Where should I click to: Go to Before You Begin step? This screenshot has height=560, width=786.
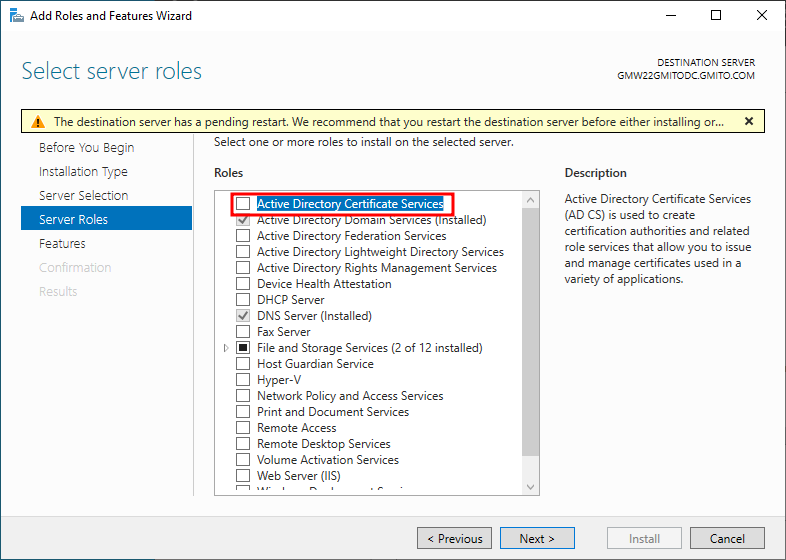pyautogui.click(x=87, y=148)
